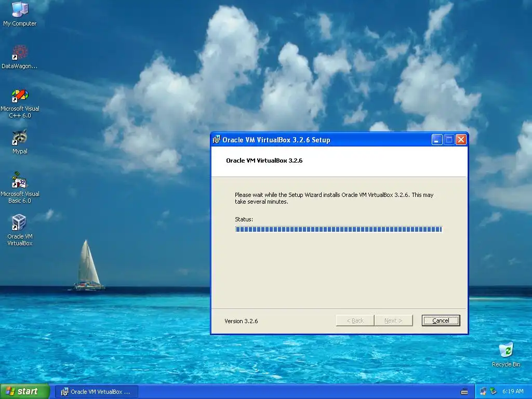Minimize the VirtualBox Setup window
The image size is (532, 399).
(436, 139)
